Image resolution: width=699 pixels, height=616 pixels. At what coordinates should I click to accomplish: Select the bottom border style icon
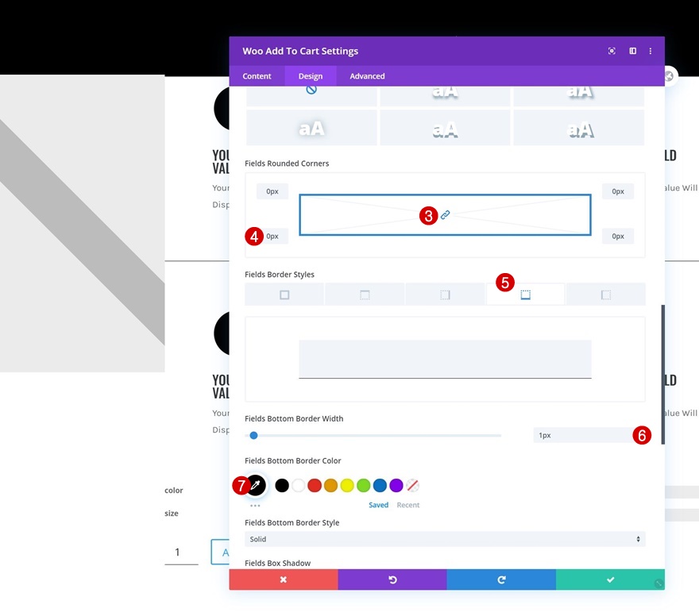(x=525, y=295)
